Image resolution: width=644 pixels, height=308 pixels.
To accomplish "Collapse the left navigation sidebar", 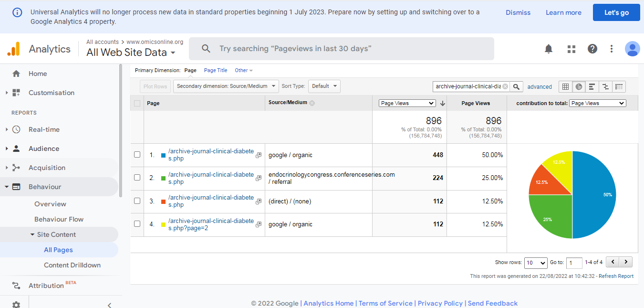I will click(109, 305).
